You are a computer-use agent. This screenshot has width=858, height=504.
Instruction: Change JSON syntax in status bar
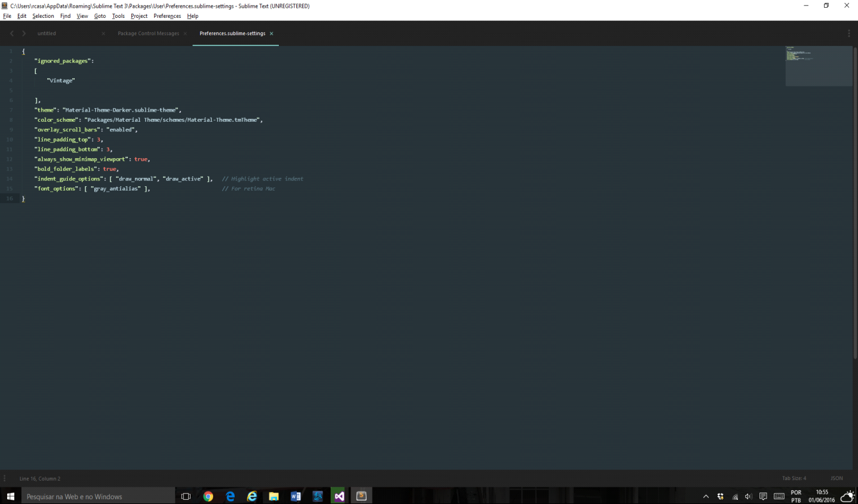click(x=837, y=478)
